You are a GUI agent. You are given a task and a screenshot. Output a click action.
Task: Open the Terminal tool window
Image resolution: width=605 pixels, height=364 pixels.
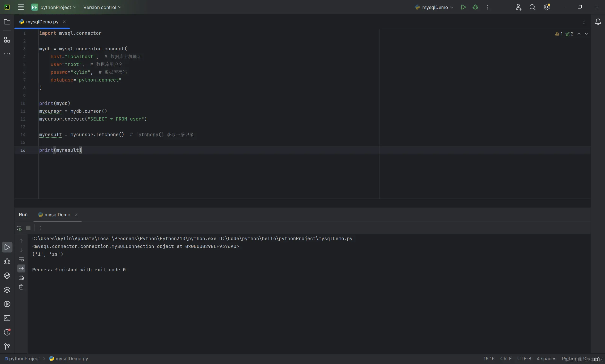tap(7, 318)
